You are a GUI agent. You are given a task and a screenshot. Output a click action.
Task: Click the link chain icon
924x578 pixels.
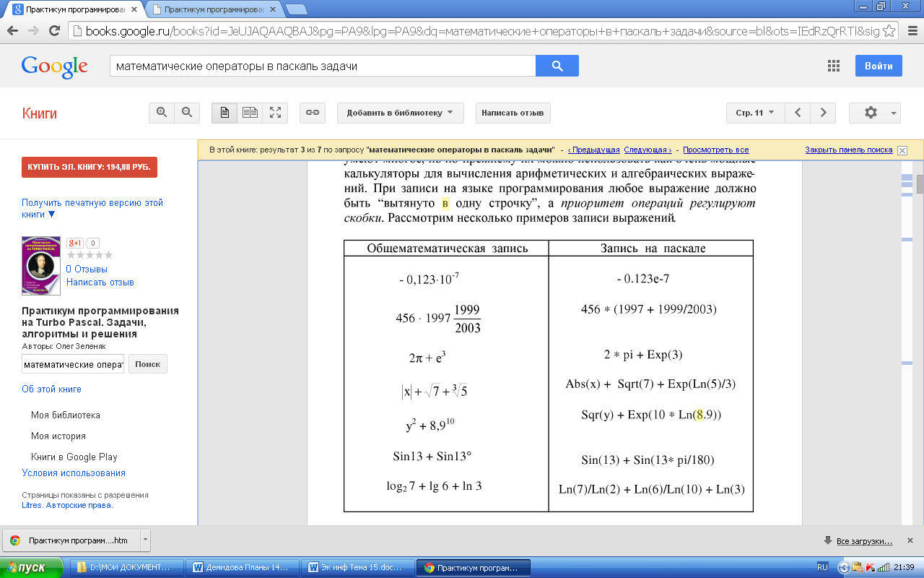coord(313,113)
